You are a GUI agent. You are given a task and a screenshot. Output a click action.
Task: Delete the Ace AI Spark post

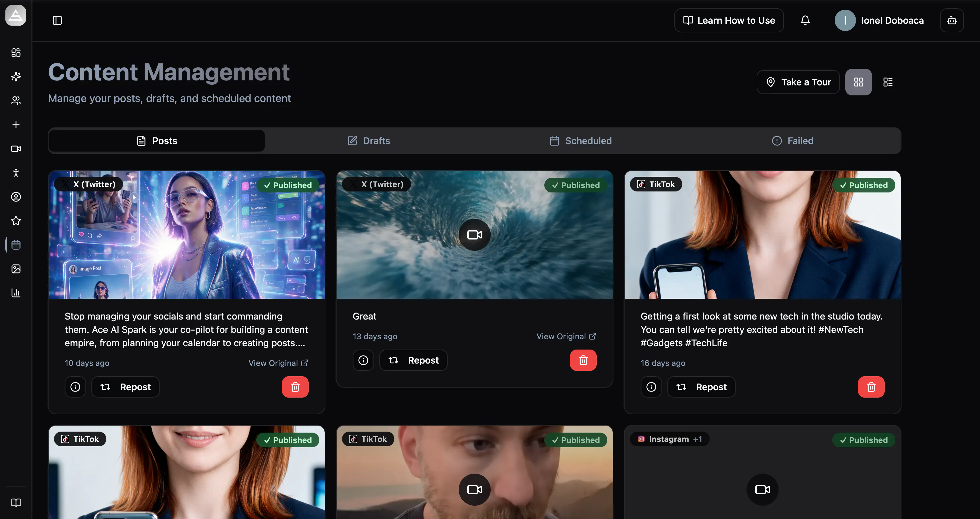[295, 387]
